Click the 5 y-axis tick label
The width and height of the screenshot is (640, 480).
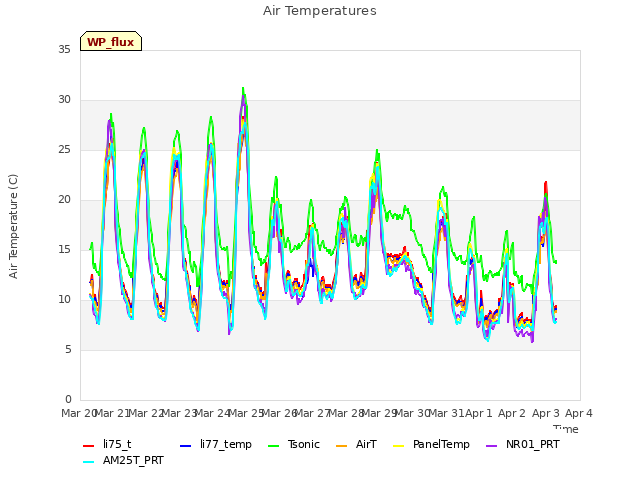68,350
